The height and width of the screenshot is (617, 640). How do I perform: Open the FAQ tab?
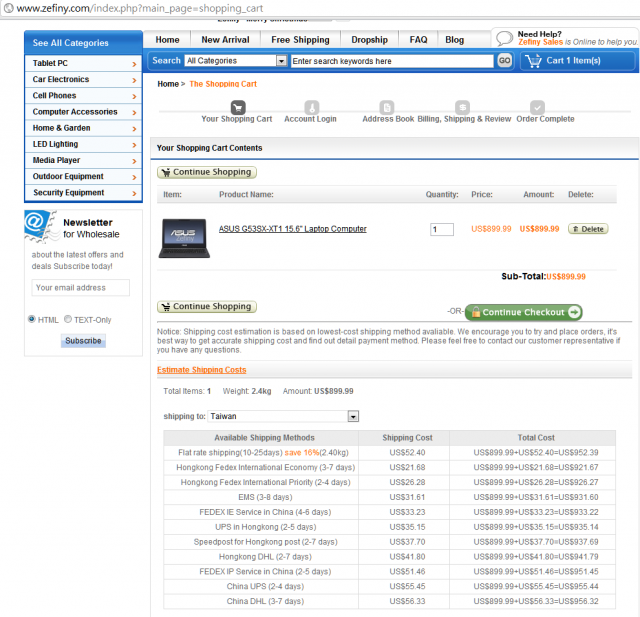[418, 40]
